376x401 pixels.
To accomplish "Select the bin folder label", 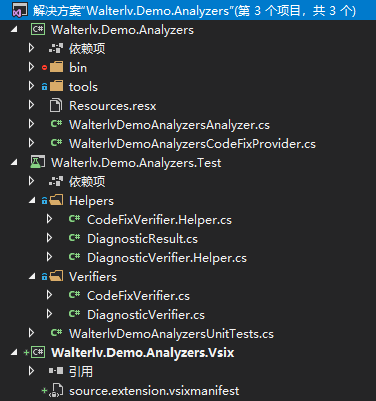I will pyautogui.click(x=78, y=68).
